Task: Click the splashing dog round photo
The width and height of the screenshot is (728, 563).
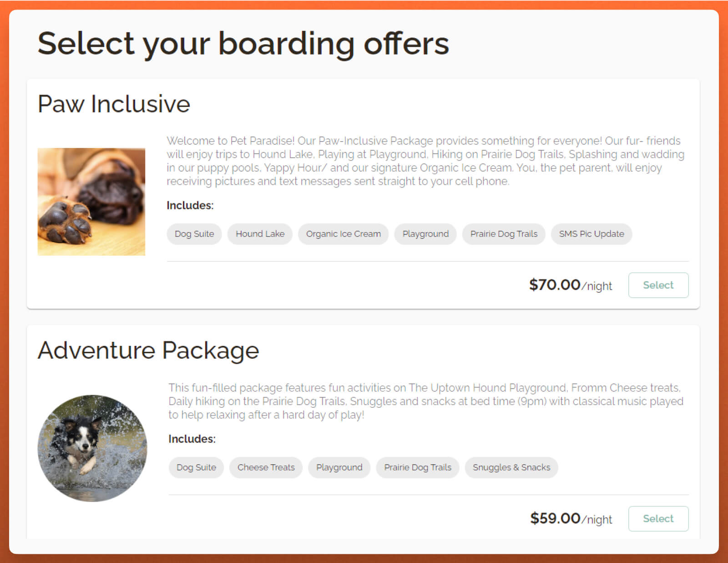Action: 92,448
